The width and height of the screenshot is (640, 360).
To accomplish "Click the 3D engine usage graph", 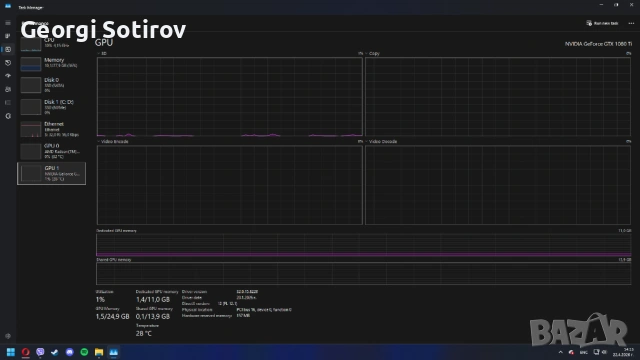I will pyautogui.click(x=229, y=97).
